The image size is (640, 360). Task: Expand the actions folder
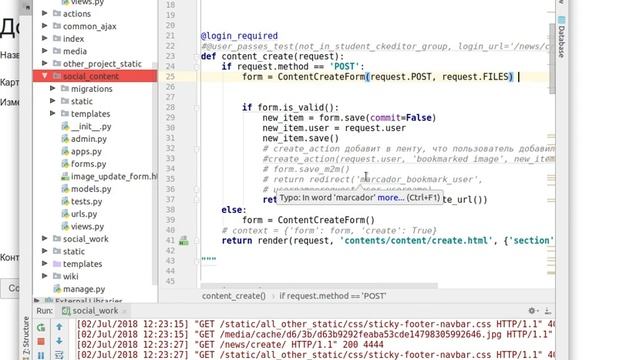pos(44,13)
